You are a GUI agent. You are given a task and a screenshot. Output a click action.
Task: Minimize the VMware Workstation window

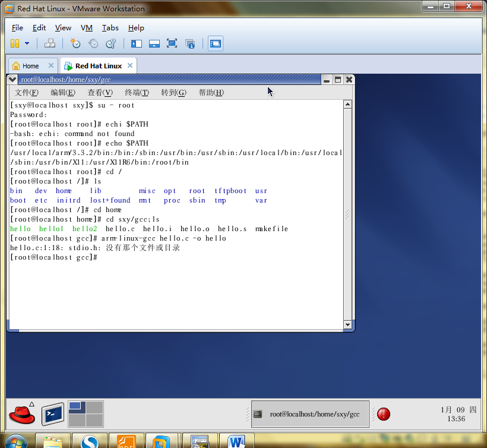coord(431,6)
